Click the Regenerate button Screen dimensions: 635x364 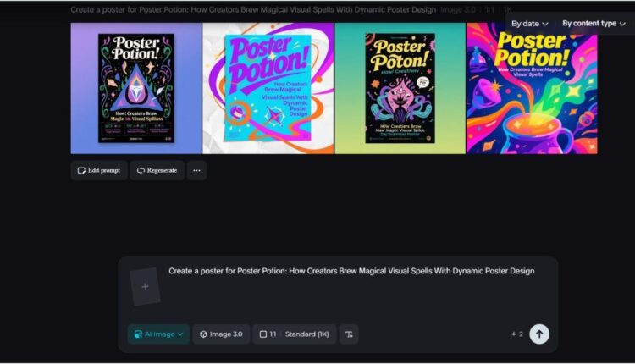(x=157, y=170)
